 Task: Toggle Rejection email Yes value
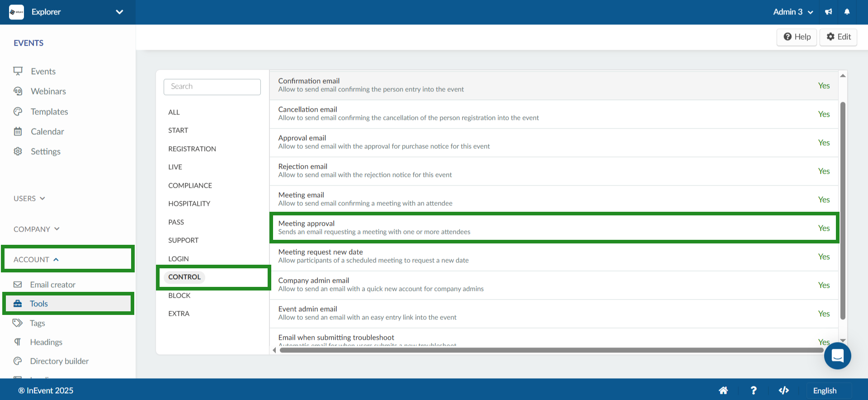click(x=824, y=171)
